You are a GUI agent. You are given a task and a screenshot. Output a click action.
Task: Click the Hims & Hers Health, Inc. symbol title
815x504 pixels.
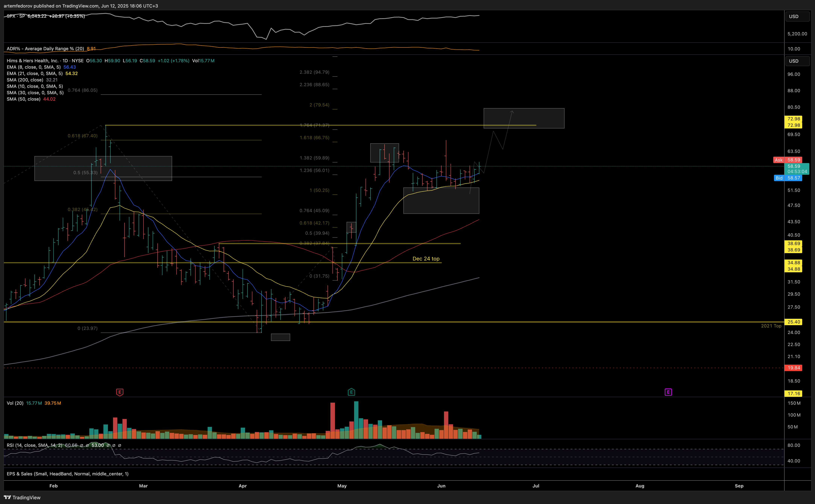[32, 61]
